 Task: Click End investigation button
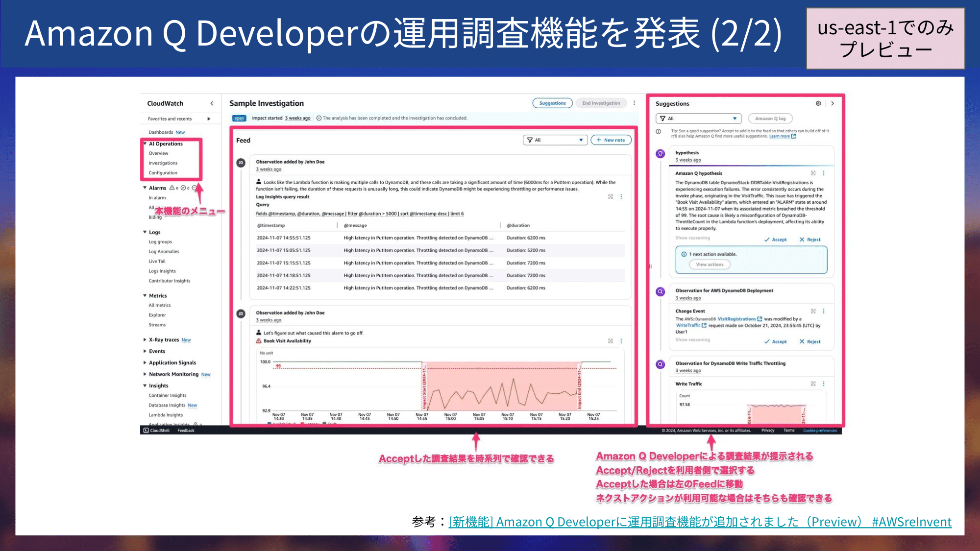pos(601,103)
